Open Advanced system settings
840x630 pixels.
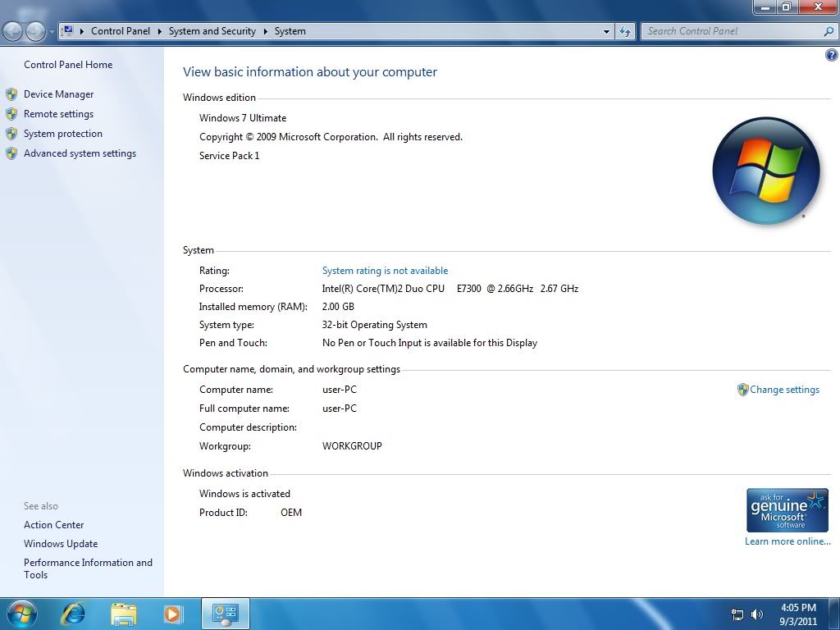(x=80, y=153)
